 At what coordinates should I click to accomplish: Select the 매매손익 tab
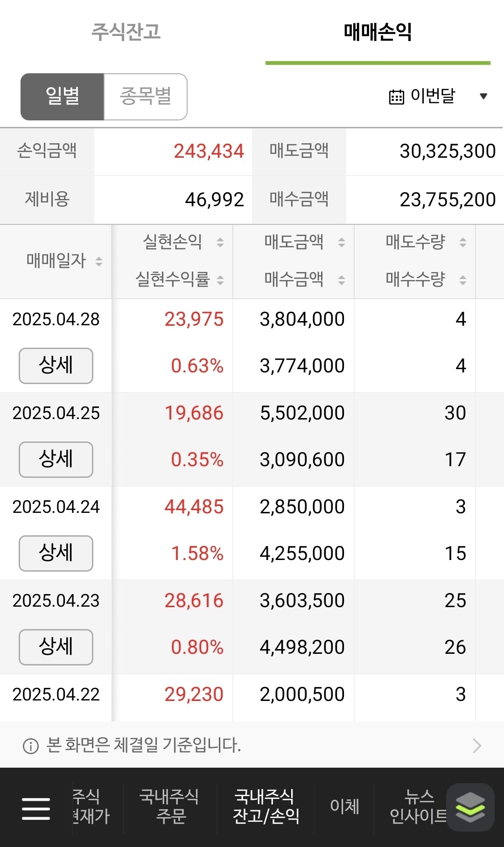pyautogui.click(x=378, y=32)
